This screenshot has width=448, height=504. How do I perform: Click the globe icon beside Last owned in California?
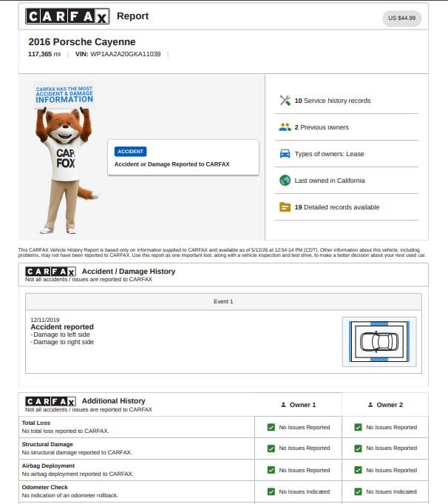tap(285, 181)
